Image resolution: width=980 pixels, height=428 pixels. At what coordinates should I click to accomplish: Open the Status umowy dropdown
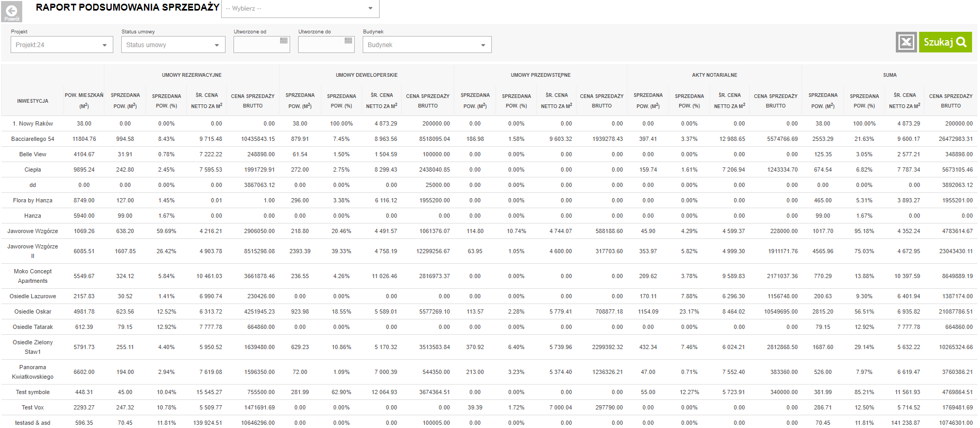(173, 44)
